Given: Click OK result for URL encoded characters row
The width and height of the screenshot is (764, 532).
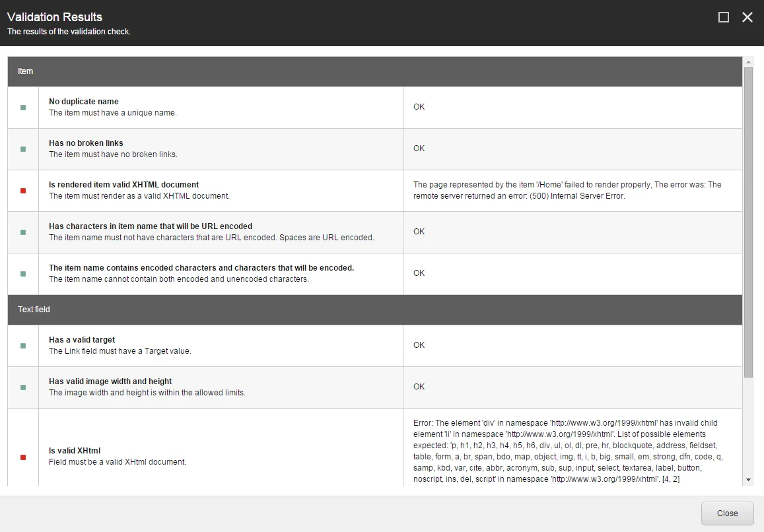Looking at the screenshot, I should [x=419, y=232].
